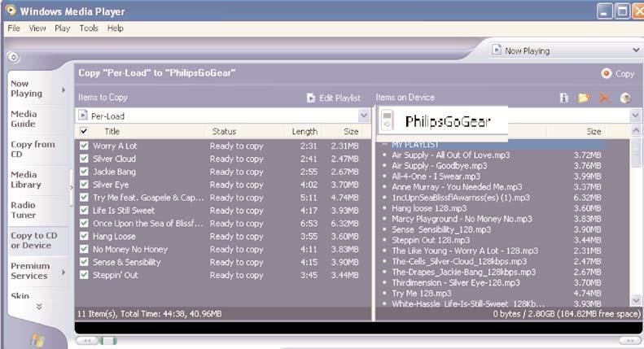Click round back button above taskbar
Viewport: 644px width, 349px height.
click(x=14, y=58)
